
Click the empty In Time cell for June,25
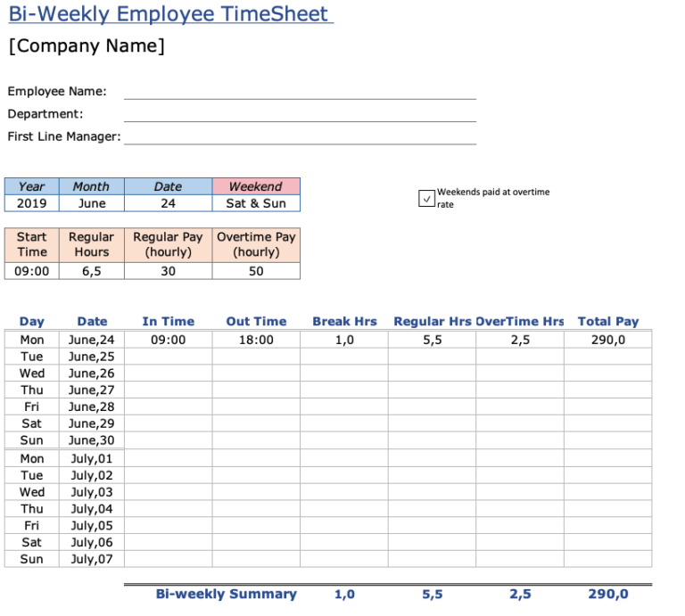pyautogui.click(x=169, y=357)
